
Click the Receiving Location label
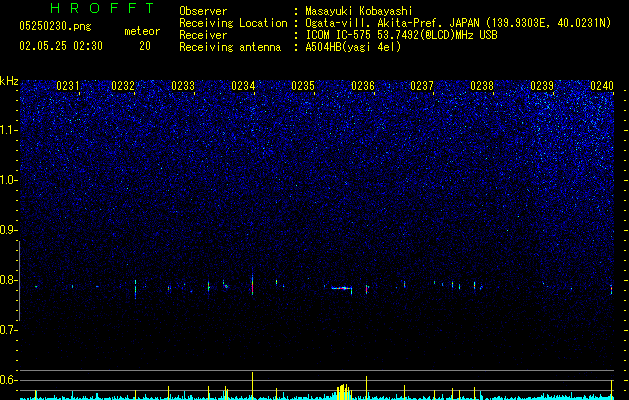pos(233,23)
